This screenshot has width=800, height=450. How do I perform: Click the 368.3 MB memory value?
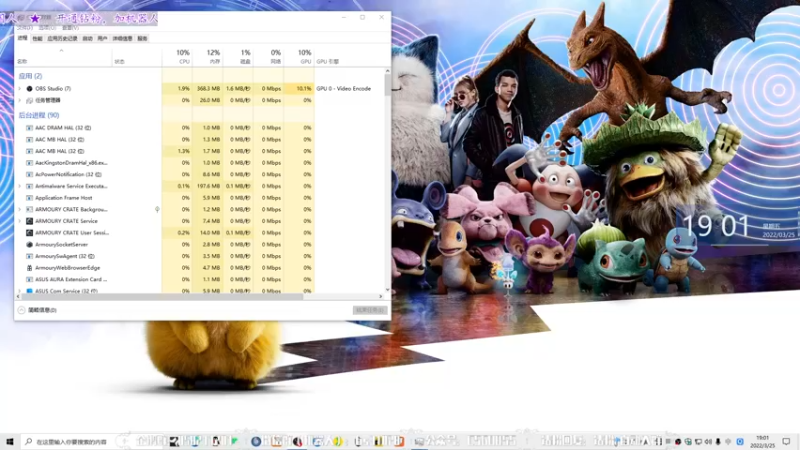[208, 89]
